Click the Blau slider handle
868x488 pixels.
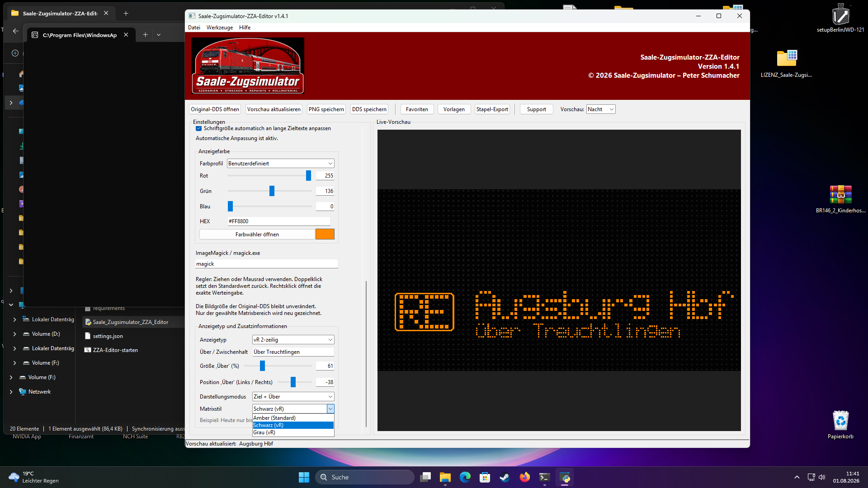tap(230, 206)
